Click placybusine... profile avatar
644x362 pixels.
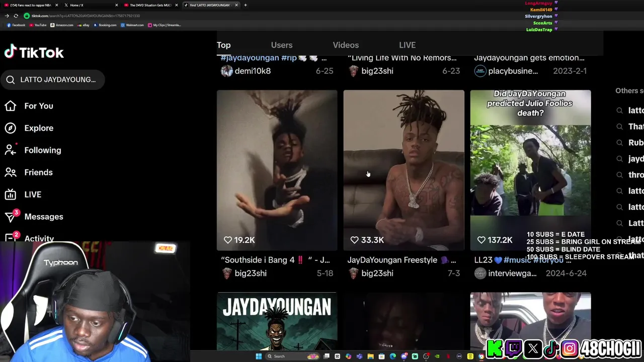[480, 71]
